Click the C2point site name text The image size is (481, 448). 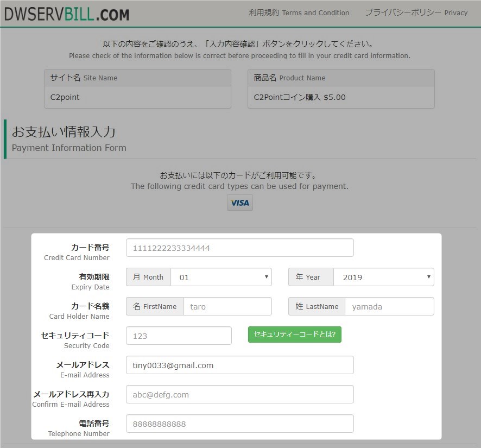(x=65, y=97)
